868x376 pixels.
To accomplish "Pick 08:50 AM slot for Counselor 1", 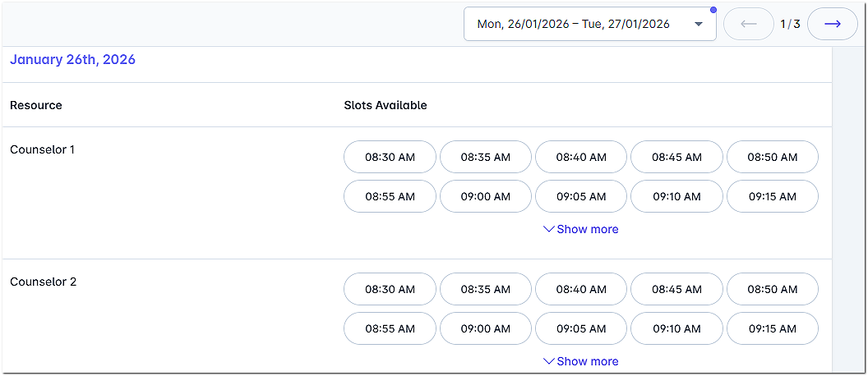I will point(773,157).
